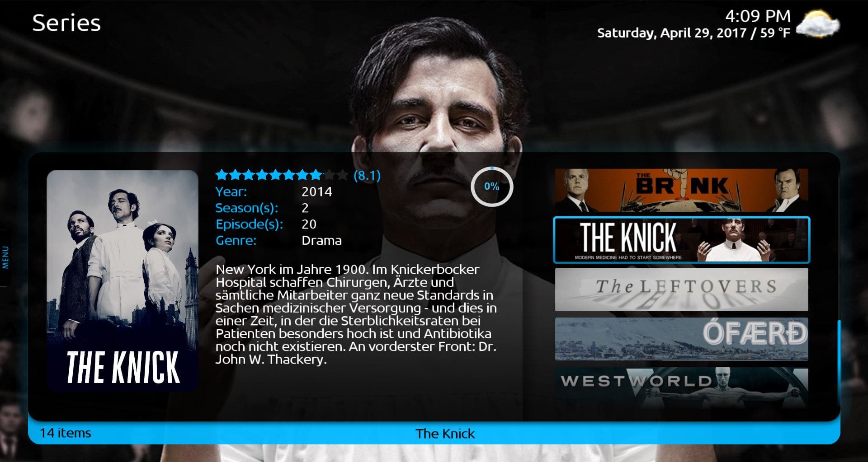The image size is (868, 462).
Task: Click the Year 2014 value
Action: (x=316, y=191)
